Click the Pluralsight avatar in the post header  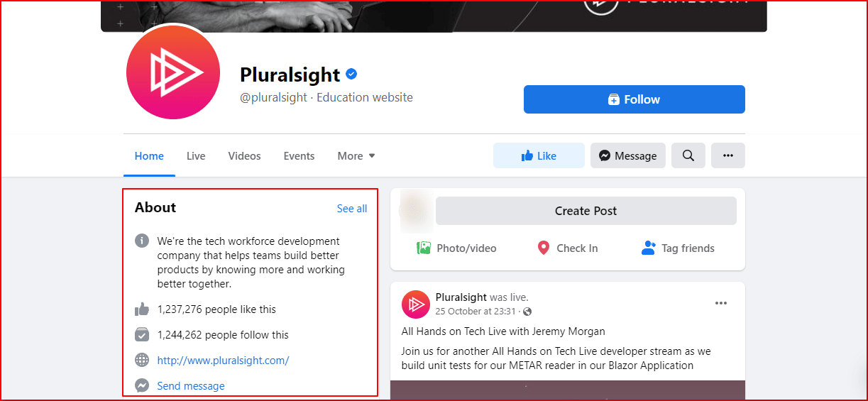(x=416, y=304)
